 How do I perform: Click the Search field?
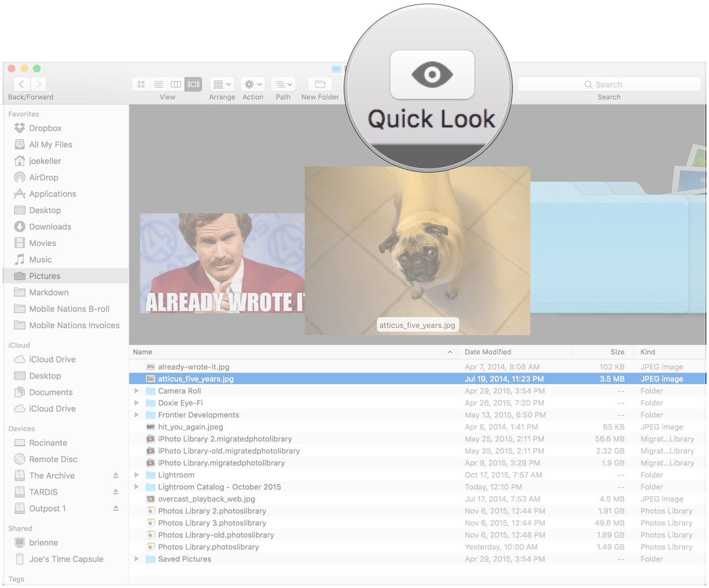(x=609, y=85)
